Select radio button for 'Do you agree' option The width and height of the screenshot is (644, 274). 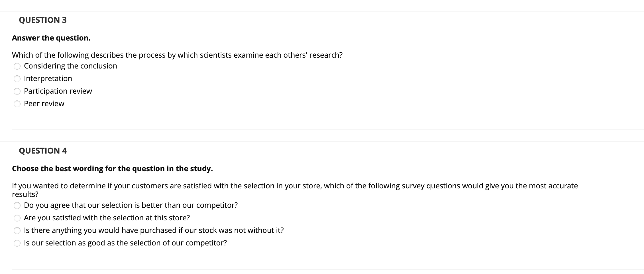(x=17, y=205)
